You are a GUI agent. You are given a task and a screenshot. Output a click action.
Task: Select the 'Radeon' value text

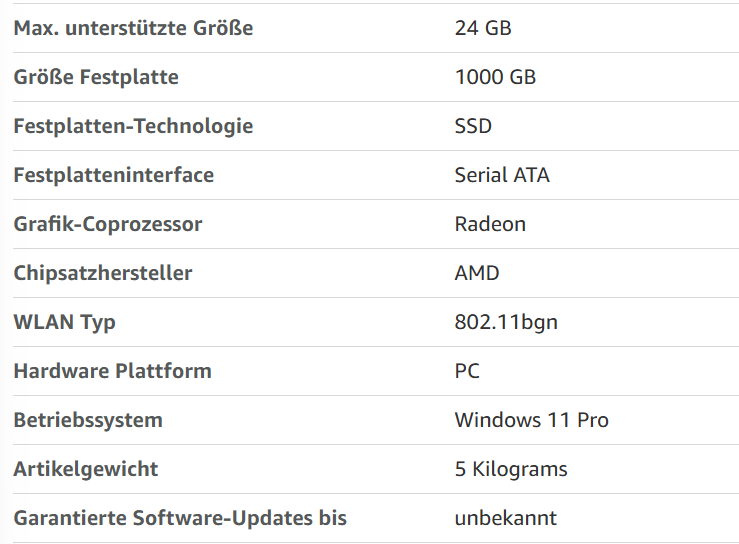(490, 224)
